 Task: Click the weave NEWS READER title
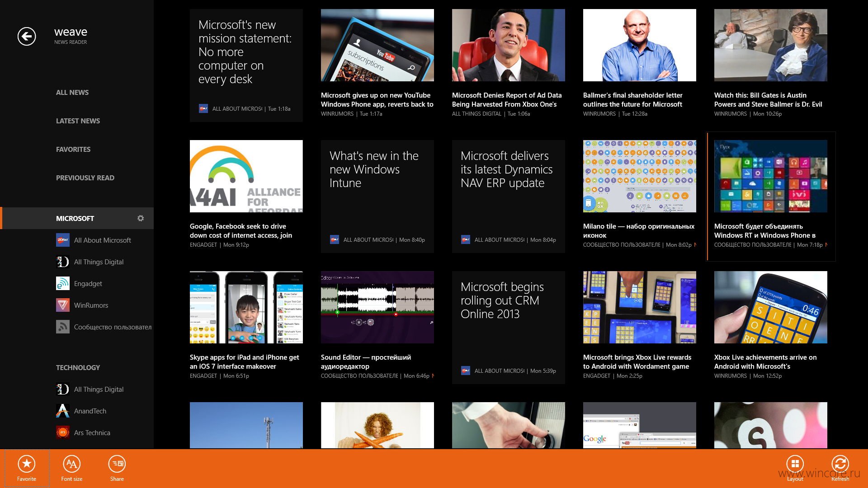click(71, 36)
